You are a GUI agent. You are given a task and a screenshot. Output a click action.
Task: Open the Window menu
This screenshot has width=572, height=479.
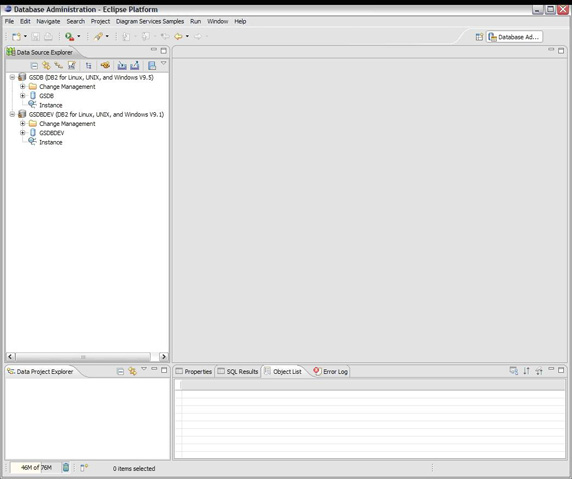218,22
